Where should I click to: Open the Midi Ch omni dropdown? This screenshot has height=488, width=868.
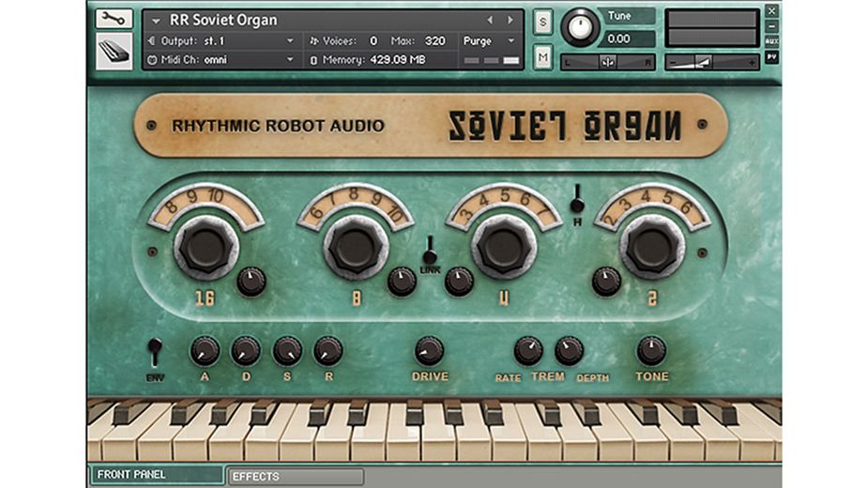[x=290, y=60]
